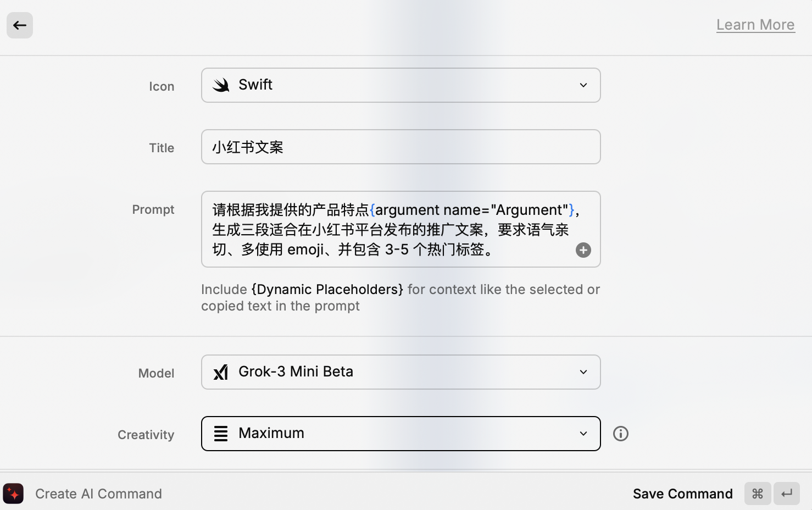Click the back arrow to return
The height and width of the screenshot is (510, 812).
(x=19, y=25)
